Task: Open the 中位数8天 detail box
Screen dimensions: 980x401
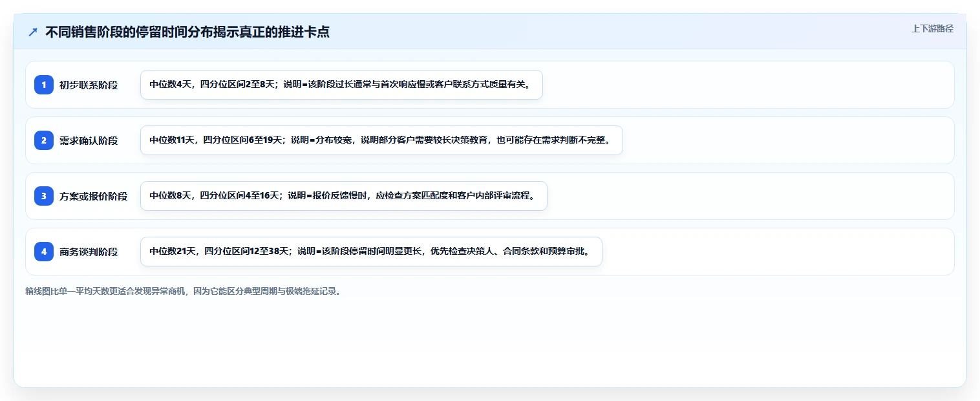Action: coord(344,196)
